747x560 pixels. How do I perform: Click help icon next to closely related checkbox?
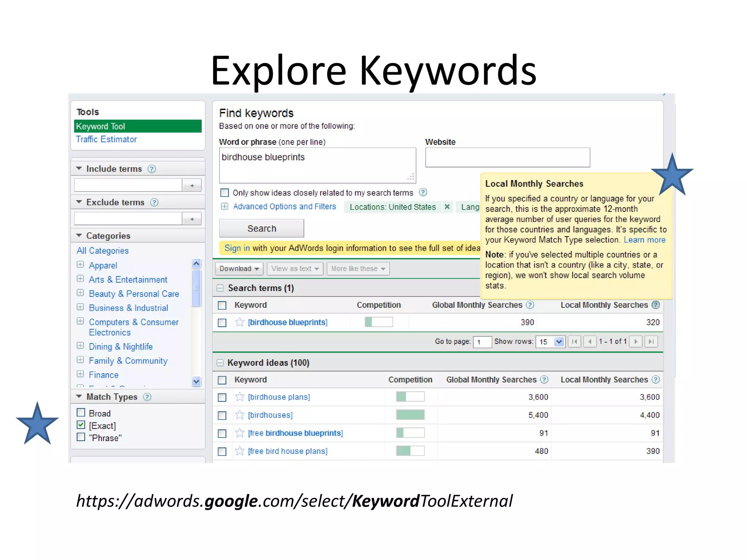point(423,192)
